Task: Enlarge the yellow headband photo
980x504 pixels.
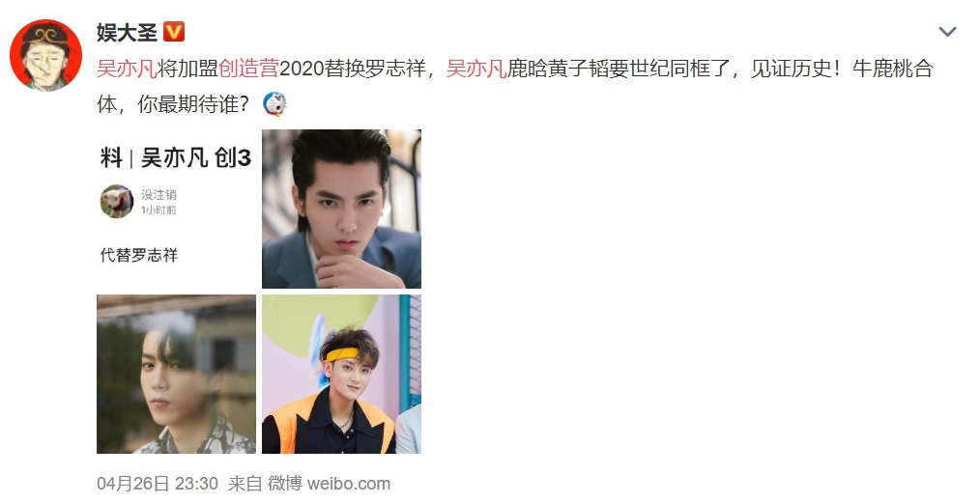Action: (x=341, y=374)
